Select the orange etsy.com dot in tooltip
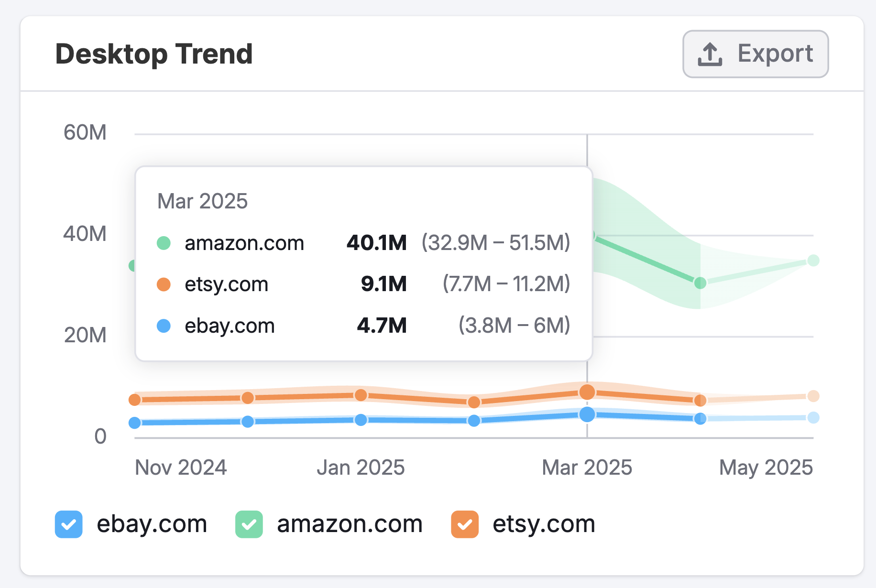The width and height of the screenshot is (876, 588). coord(164,284)
